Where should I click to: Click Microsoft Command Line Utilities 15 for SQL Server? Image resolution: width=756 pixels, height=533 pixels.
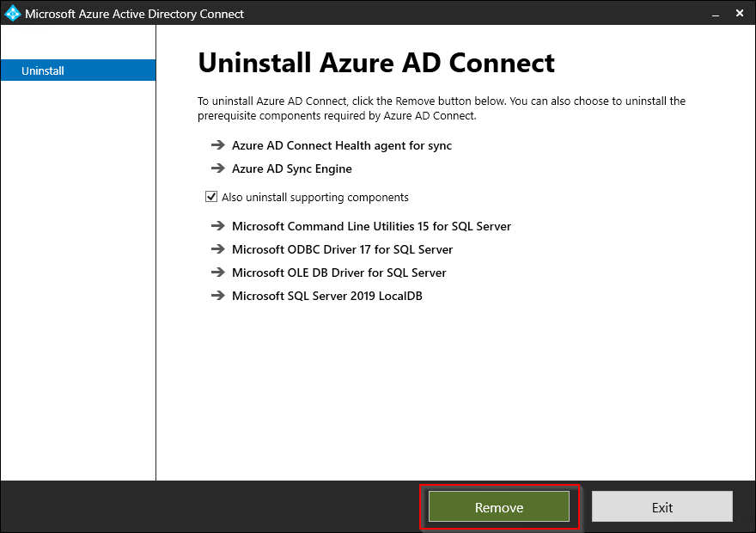pos(371,226)
